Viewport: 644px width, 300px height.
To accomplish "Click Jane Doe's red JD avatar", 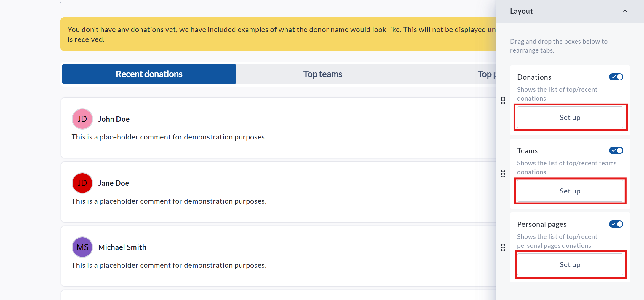I will click(x=82, y=183).
